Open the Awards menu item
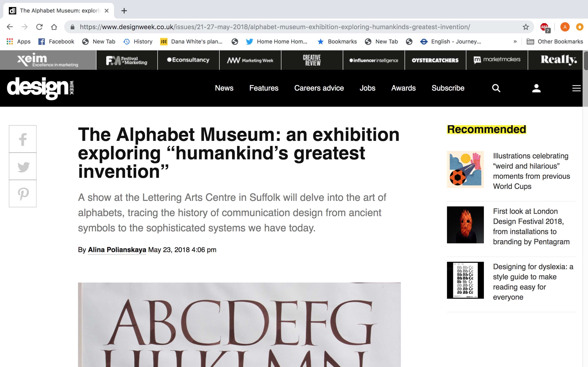Viewport: 588px width, 367px height. click(x=404, y=88)
